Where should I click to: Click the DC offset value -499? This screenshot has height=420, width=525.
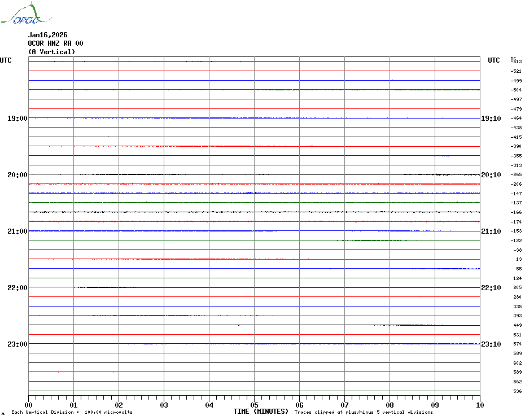[x=516, y=81]
